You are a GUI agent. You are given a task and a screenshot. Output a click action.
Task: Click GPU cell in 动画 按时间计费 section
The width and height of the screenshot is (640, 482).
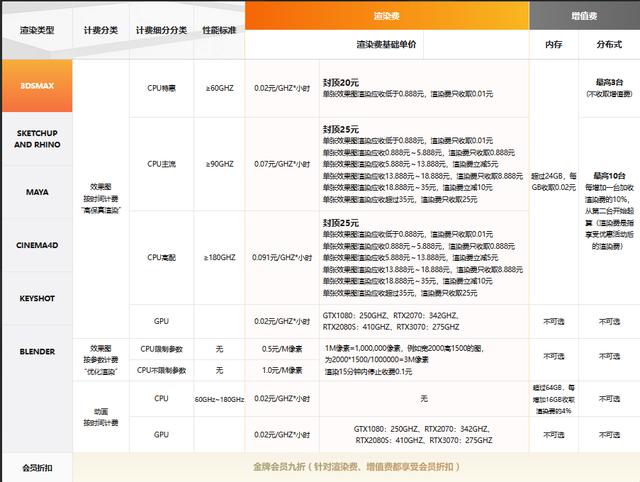(161, 435)
